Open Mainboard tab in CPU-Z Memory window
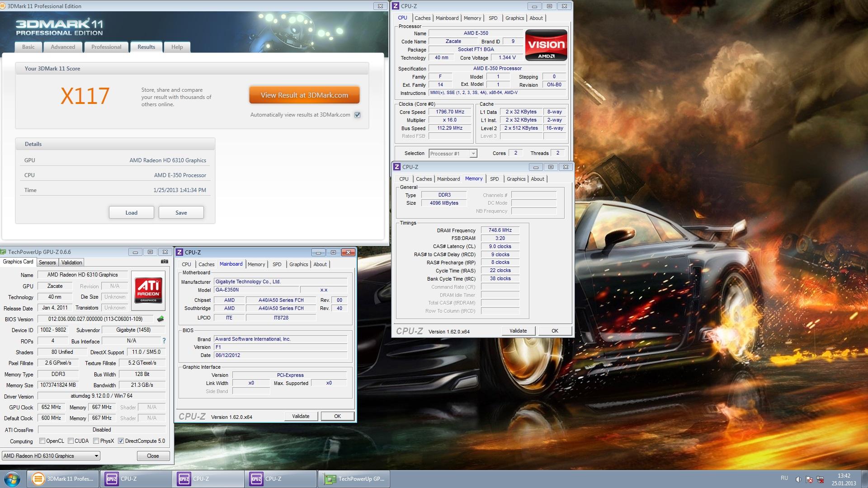Image resolution: width=868 pixels, height=488 pixels. (448, 179)
